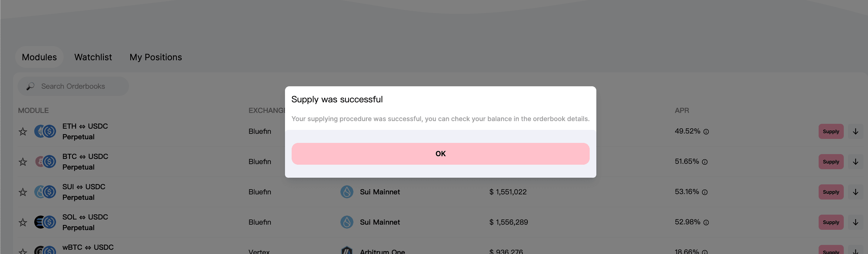Screen dimensions: 868x254
Task: Click the info icon beside 51.65% APR
Action: pyautogui.click(x=704, y=162)
